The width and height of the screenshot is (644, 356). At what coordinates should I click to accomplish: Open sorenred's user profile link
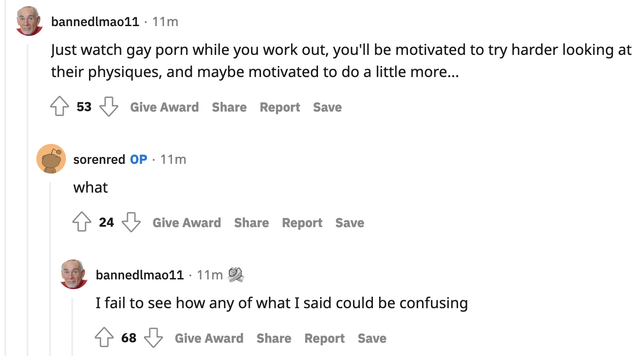(x=99, y=159)
